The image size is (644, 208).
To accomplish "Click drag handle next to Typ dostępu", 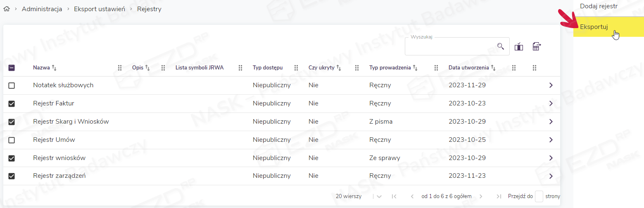I will (296, 68).
